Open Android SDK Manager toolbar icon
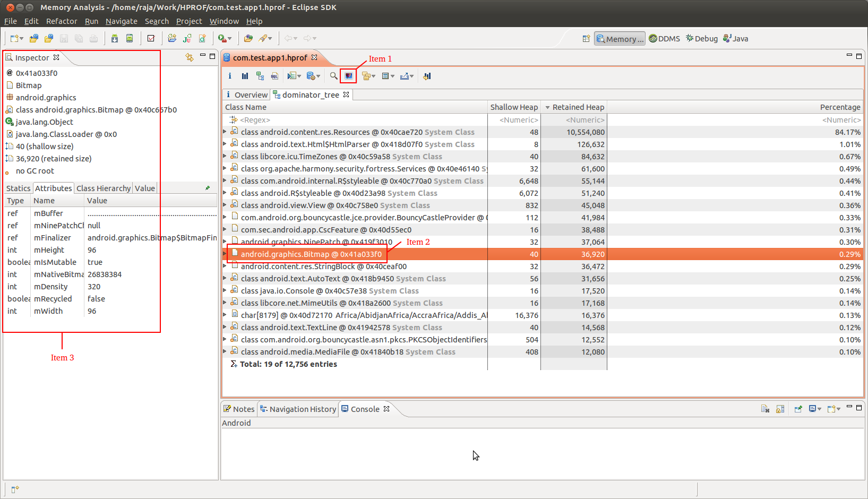The image size is (868, 499). tap(114, 38)
